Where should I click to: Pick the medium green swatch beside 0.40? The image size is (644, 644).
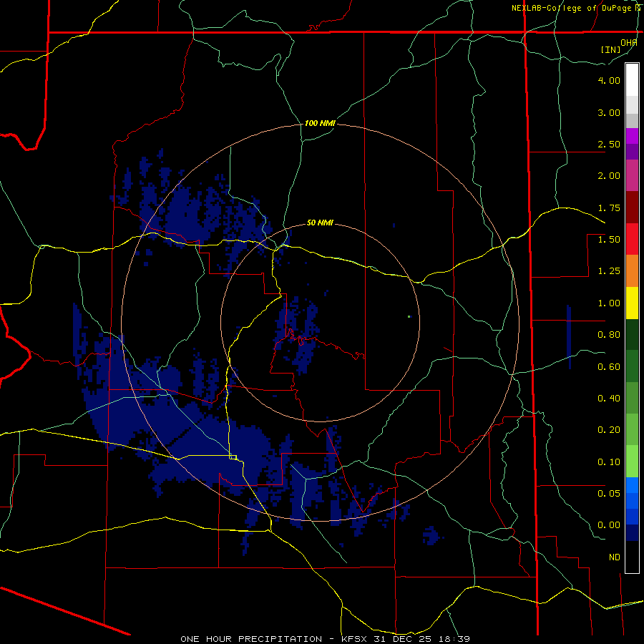[632, 398]
